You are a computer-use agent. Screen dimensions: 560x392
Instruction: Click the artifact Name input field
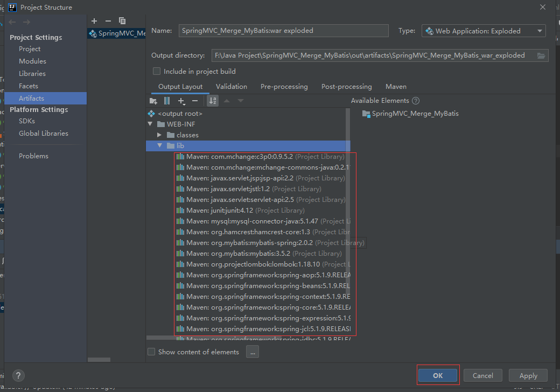[284, 31]
